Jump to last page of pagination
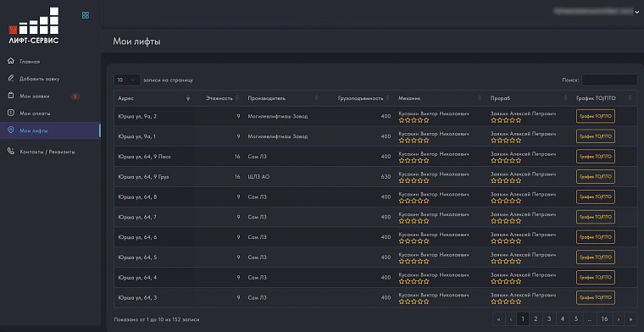Screen dimensions: 644x332 (630, 318)
